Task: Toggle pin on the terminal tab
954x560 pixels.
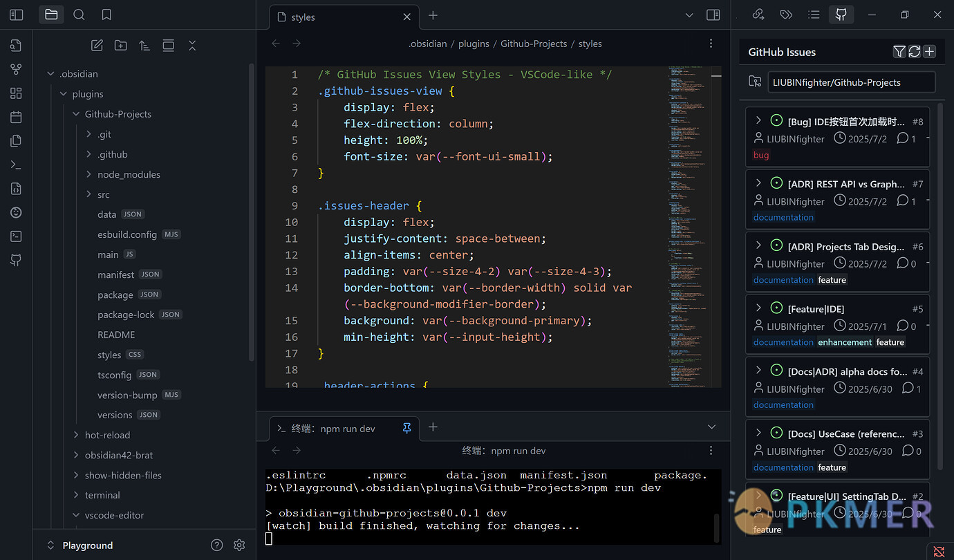Action: [x=406, y=429]
